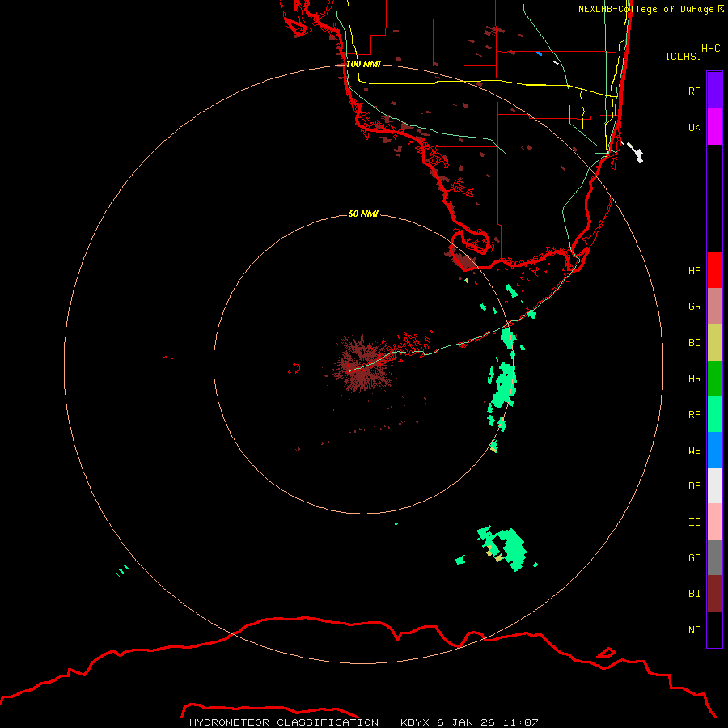
Task: Click the WS legend label
Action: click(694, 451)
